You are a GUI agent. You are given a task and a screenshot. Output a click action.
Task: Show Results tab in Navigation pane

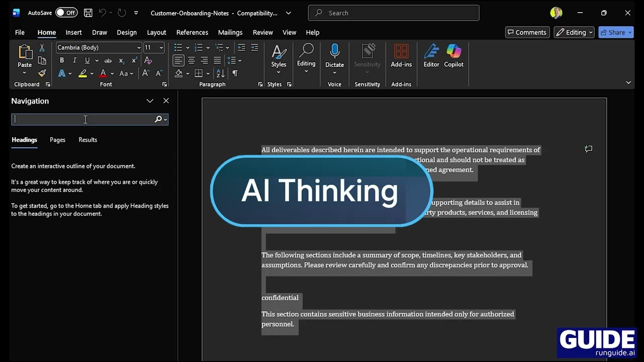(88, 140)
